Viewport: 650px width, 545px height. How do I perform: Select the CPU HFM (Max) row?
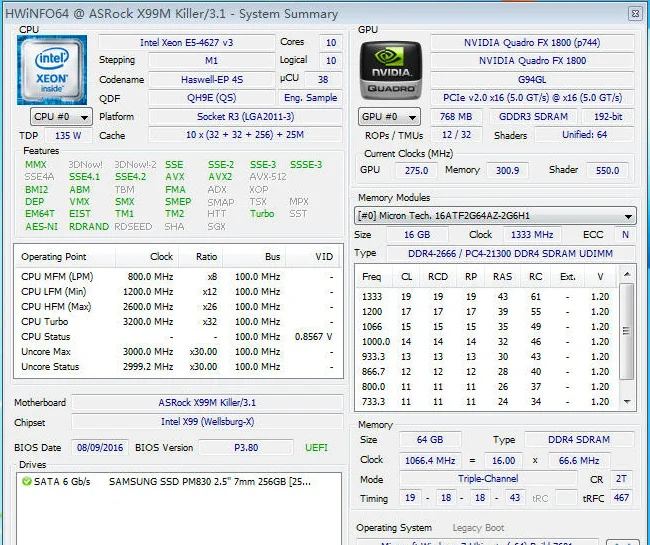pos(178,307)
